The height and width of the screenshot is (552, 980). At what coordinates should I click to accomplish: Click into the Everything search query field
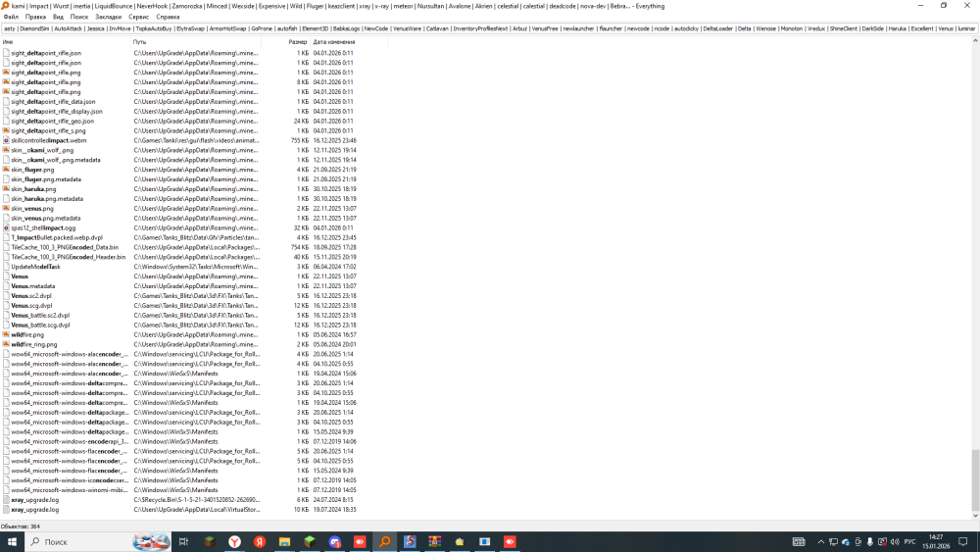point(489,28)
